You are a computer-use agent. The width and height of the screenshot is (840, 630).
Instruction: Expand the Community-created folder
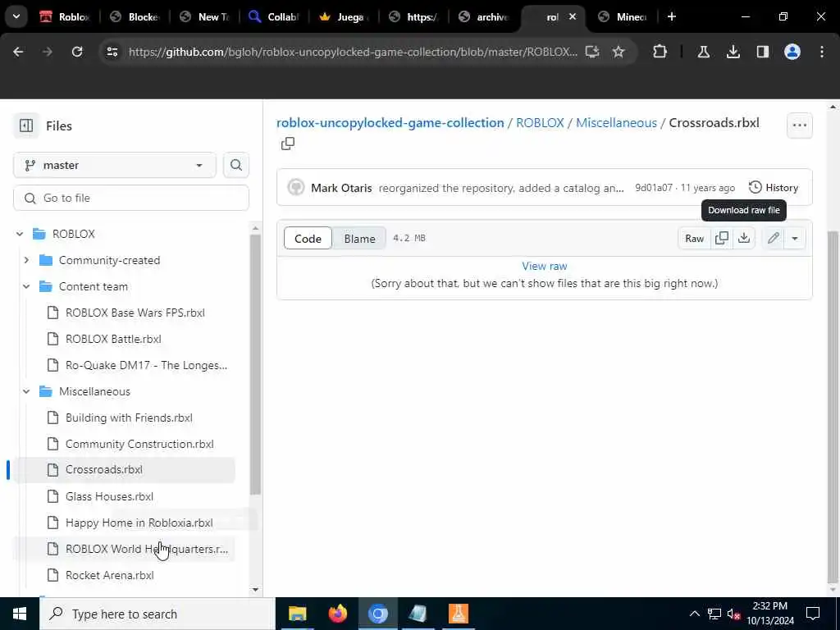(26, 260)
